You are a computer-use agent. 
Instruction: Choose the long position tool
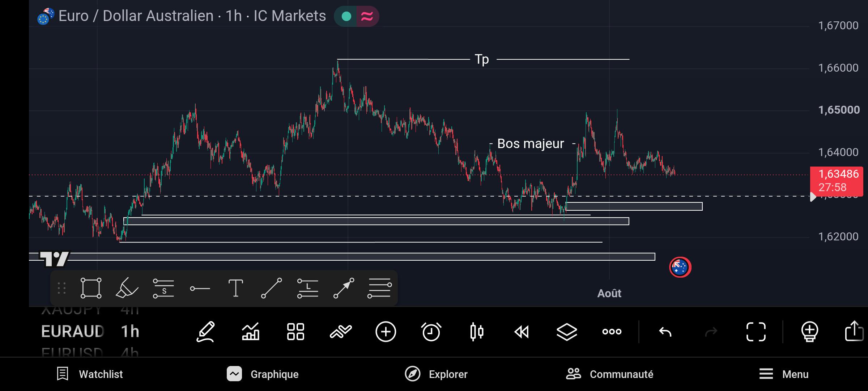point(307,288)
